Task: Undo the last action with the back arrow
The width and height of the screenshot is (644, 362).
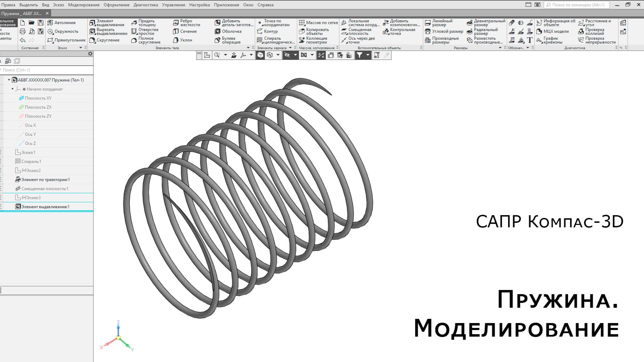Action: click(23, 40)
